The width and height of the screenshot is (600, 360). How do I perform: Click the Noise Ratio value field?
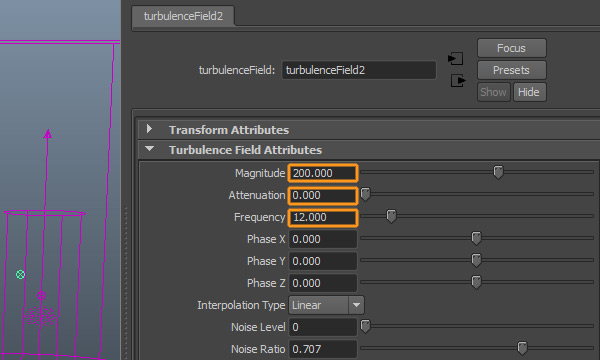pyautogui.click(x=323, y=349)
